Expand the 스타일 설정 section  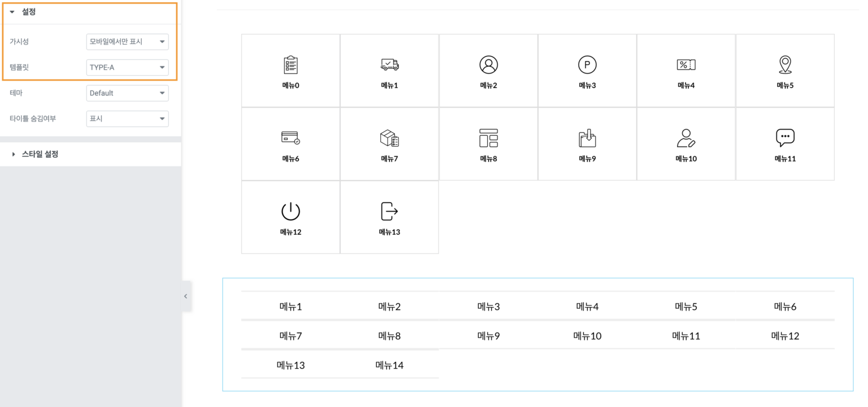(x=40, y=154)
